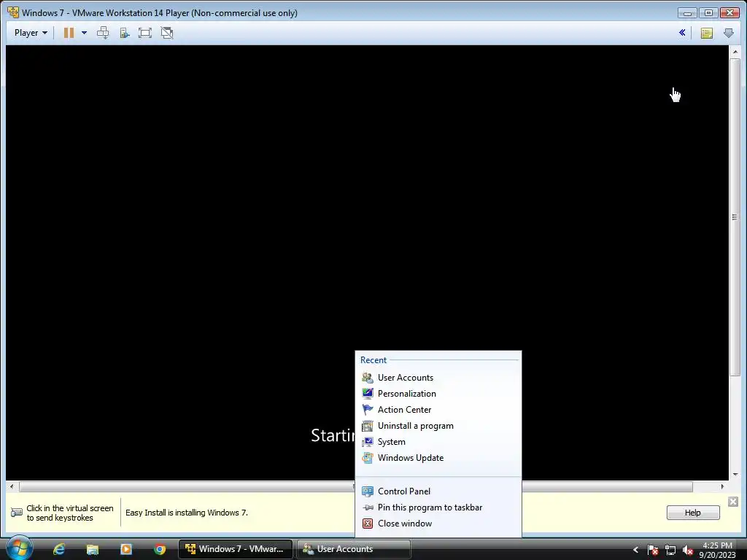Image resolution: width=747 pixels, height=560 pixels.
Task: Open Personalization from Recent list
Action: (x=438, y=394)
